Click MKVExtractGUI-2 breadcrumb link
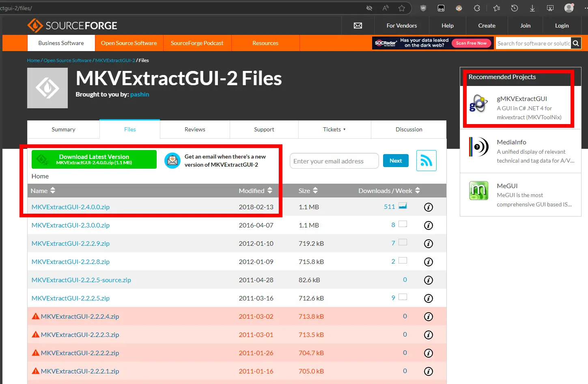 (115, 60)
